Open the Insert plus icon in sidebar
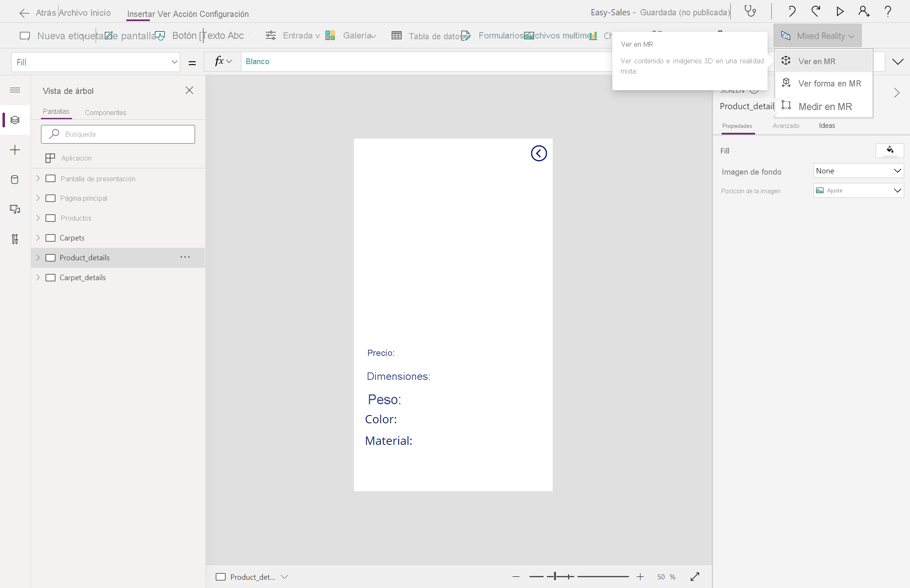 coord(15,150)
